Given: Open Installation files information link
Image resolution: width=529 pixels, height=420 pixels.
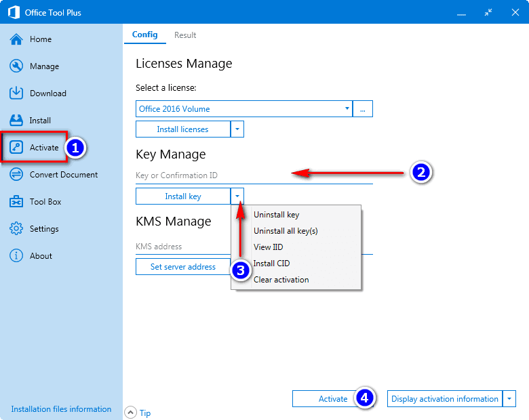Looking at the screenshot, I should 61,409.
